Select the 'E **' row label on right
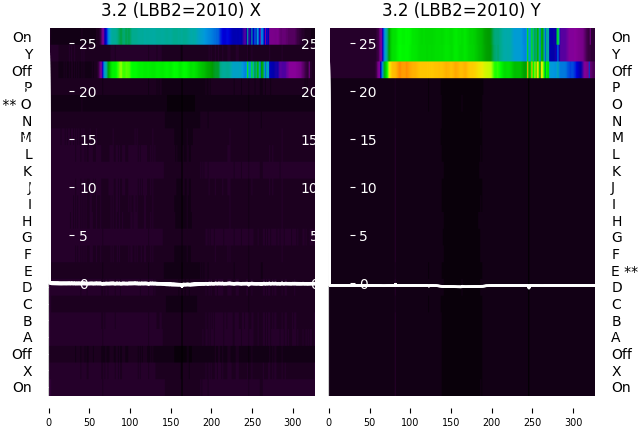The image size is (640, 440). [x=624, y=271]
